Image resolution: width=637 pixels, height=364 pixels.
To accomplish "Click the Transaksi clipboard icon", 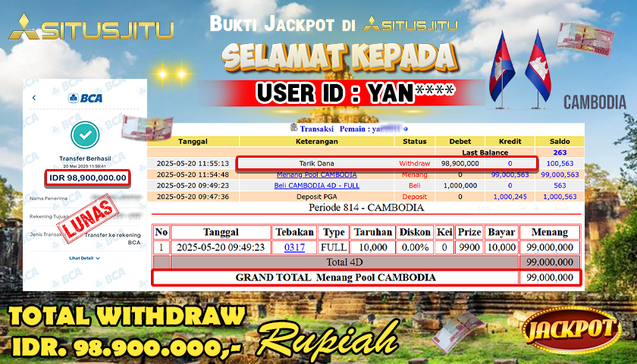I will (293, 128).
